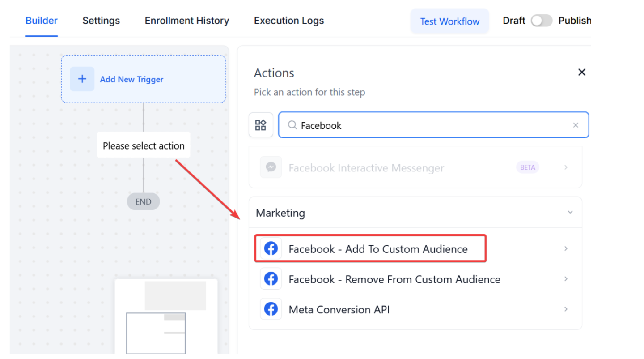Open chevron for Facebook - Add To Custom Audience
Screen dimensions: 644x359
[x=566, y=248]
